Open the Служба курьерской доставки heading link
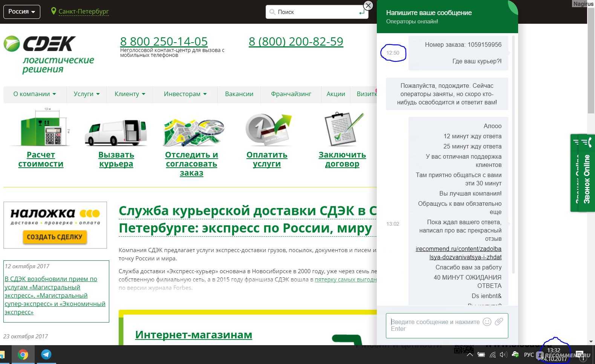This screenshot has width=595, height=364. 248,219
